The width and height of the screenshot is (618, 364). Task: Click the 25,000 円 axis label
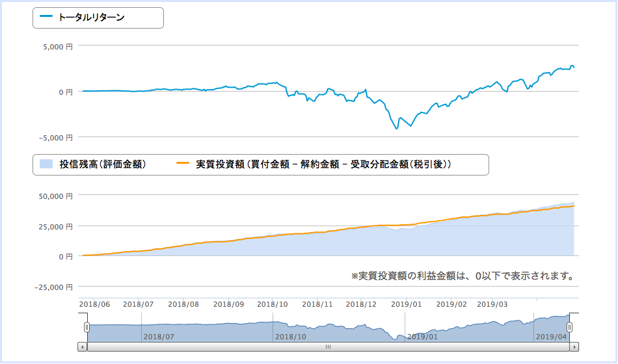click(56, 227)
